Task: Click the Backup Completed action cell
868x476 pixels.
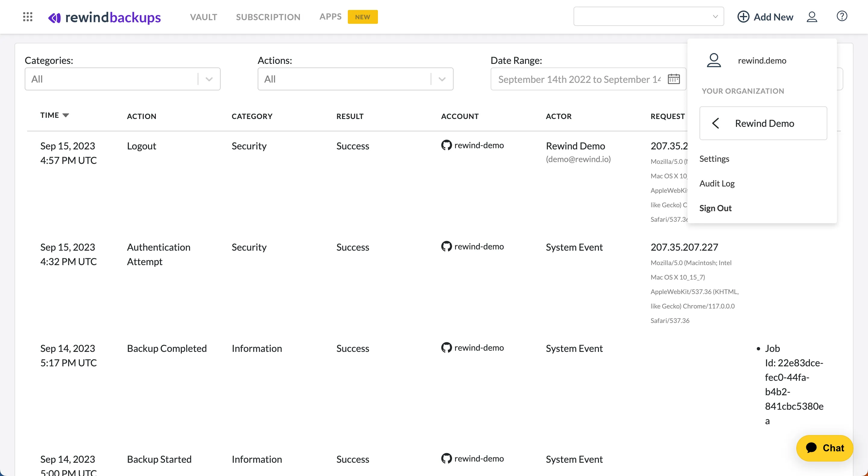Action: click(x=167, y=348)
